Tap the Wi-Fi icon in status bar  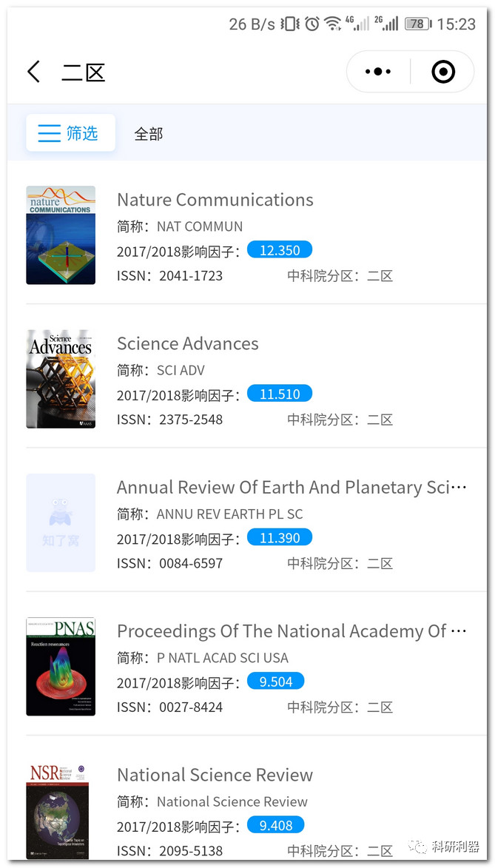pos(333,24)
